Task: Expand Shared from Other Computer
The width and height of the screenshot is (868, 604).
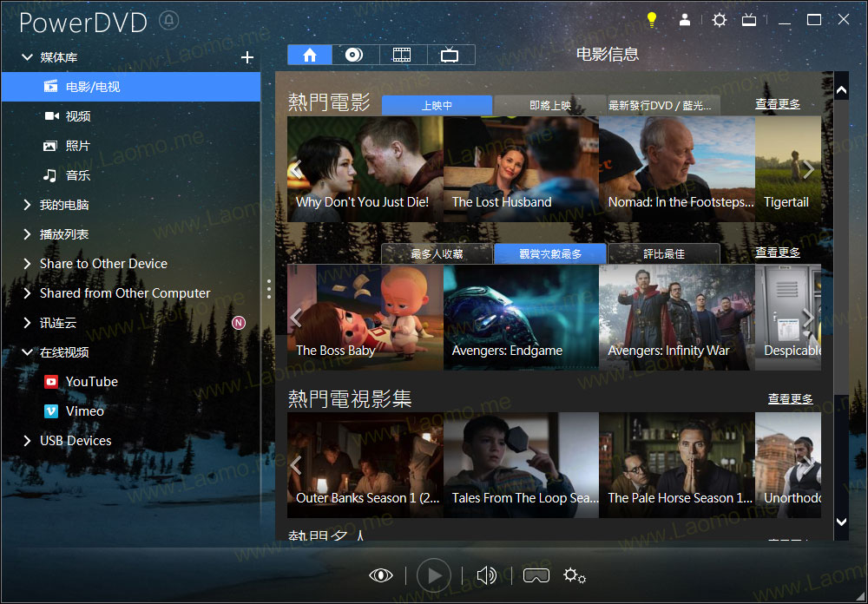Action: pyautogui.click(x=27, y=292)
